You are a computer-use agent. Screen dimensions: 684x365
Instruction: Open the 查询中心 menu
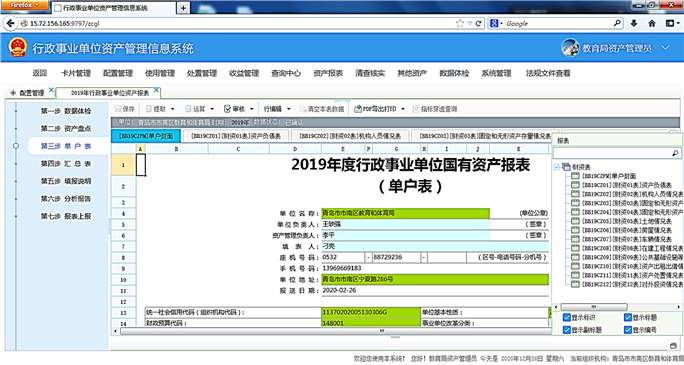pyautogui.click(x=286, y=73)
